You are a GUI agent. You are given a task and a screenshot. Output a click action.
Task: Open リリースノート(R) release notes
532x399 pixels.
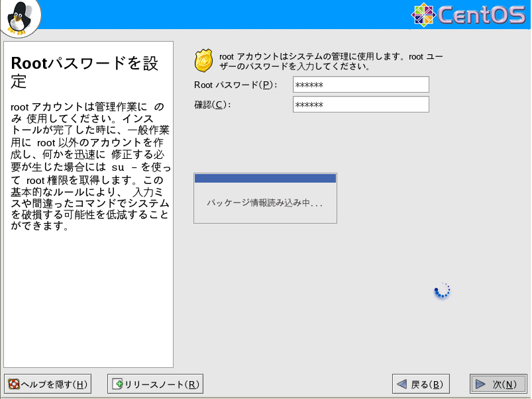tap(156, 384)
